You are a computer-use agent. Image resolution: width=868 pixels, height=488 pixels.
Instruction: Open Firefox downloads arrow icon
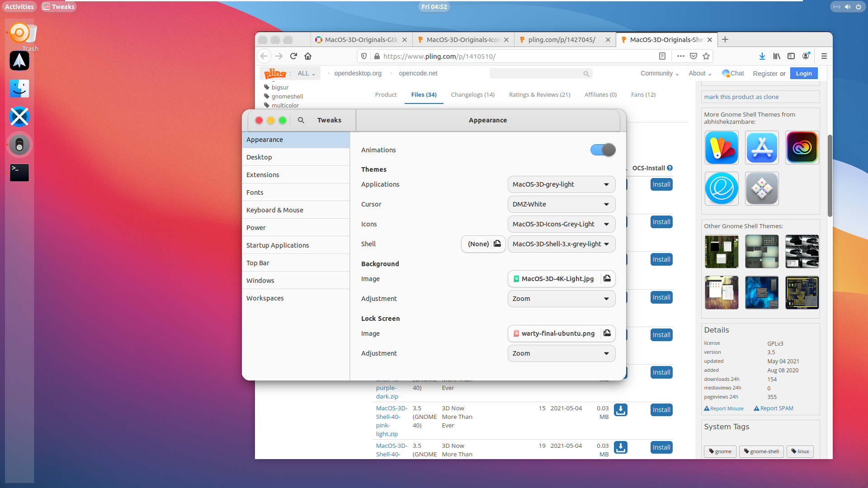(x=762, y=56)
